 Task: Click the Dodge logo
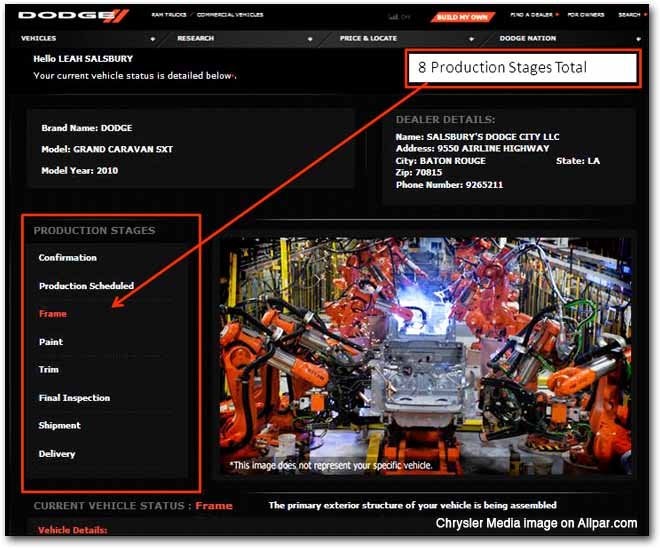coord(73,16)
